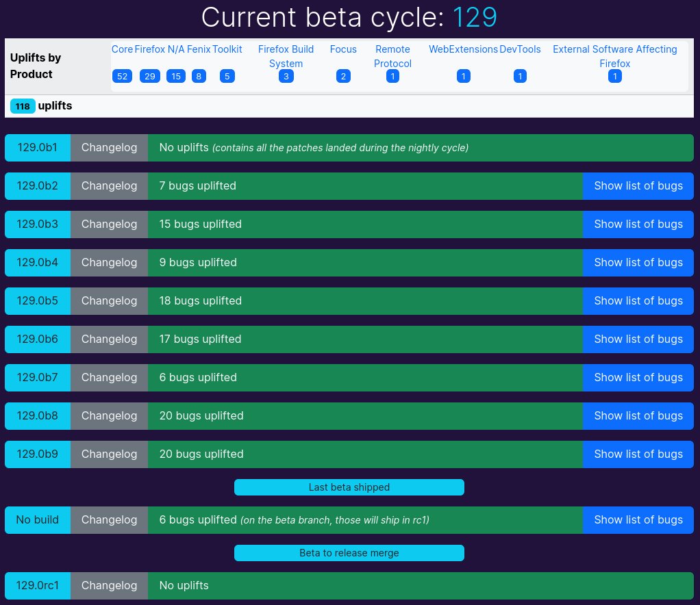Click the '9 bugs uplifted' text

[198, 263]
